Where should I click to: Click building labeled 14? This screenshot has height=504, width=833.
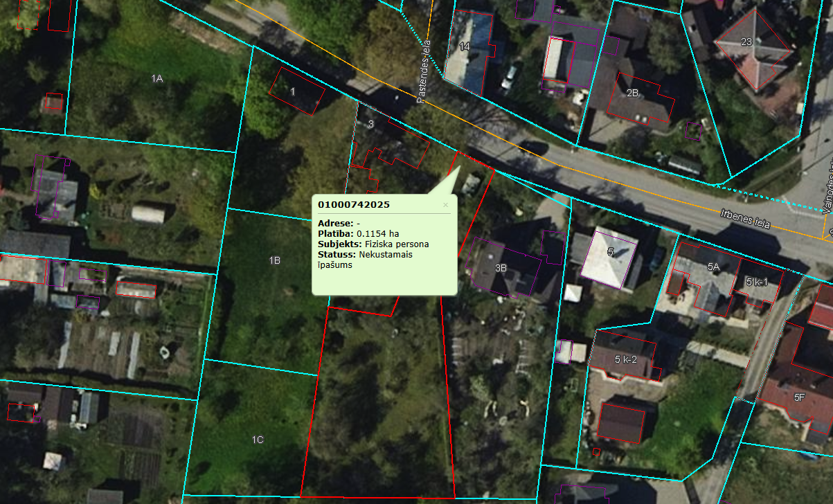coord(465,47)
